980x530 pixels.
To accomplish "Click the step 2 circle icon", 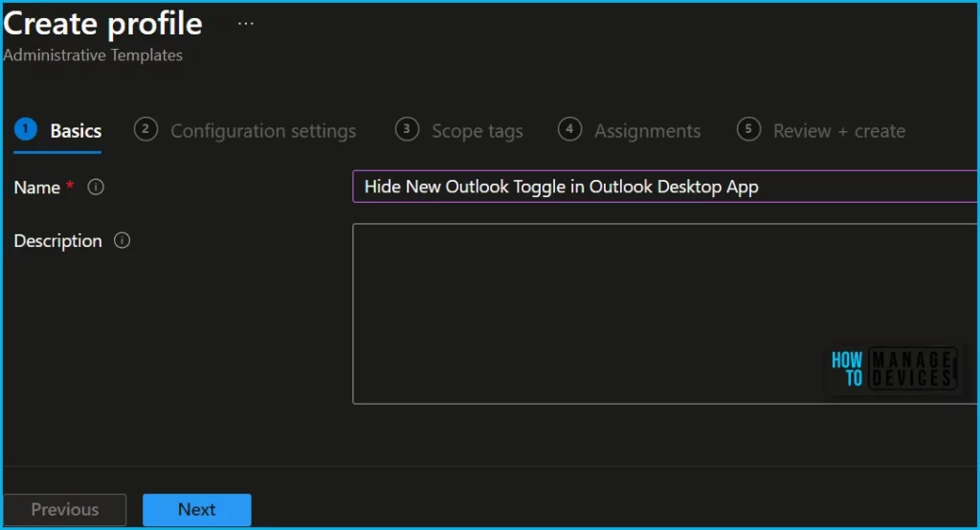I will tap(145, 129).
